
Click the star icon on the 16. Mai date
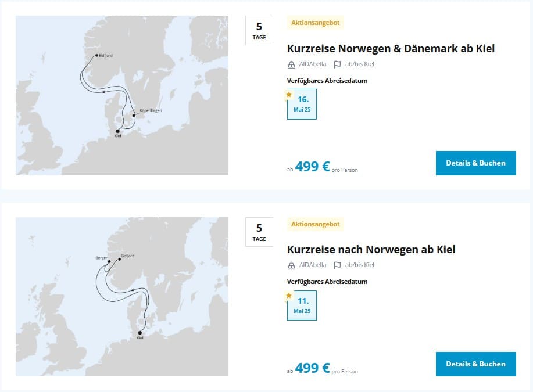tap(289, 95)
